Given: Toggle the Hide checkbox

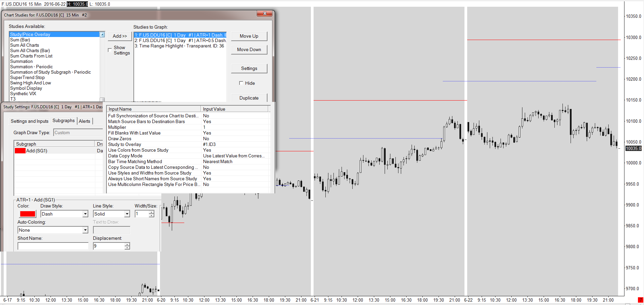Looking at the screenshot, I should coord(241,83).
